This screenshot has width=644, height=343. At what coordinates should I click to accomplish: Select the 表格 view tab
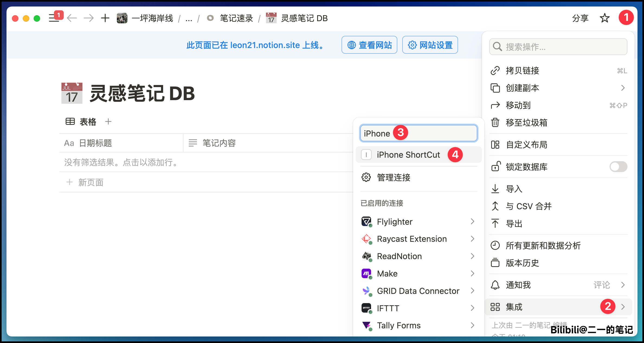(x=81, y=122)
